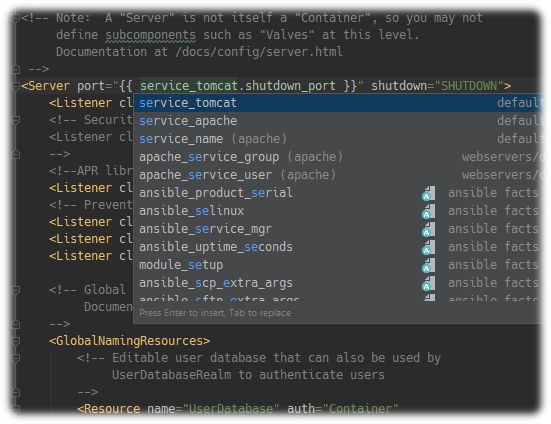Viewport: 551px width, 424px height.
Task: Collapse the Resource element fold marker
Action: [15, 409]
